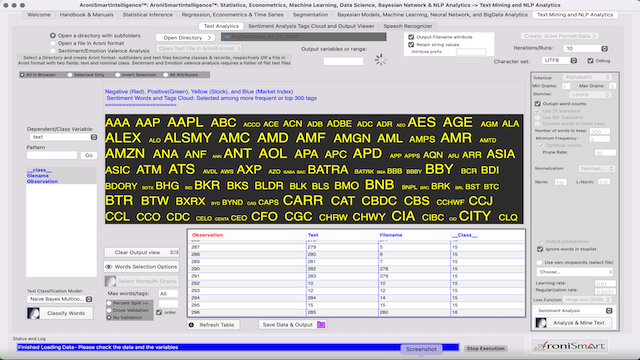Open the 'Choose...' stopwords file dropdown
Image resolution: width=640 pixels, height=360 pixels.
tap(575, 272)
